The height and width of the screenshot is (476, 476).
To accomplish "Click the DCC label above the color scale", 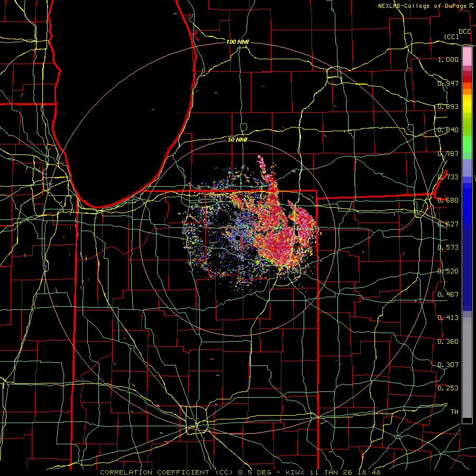I will coord(464,32).
